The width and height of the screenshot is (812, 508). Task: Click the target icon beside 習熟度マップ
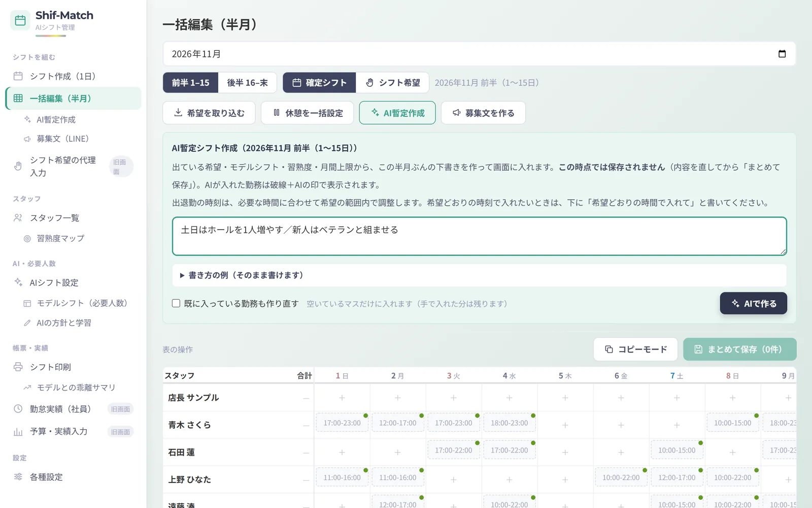[27, 238]
